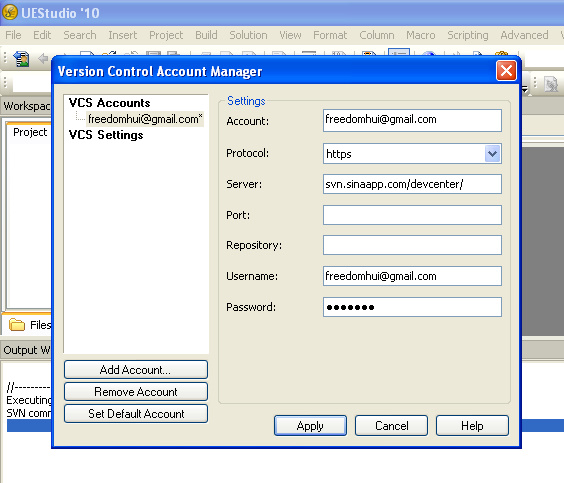
Task: Click the grayed icon on right toolbar
Action: click(551, 84)
